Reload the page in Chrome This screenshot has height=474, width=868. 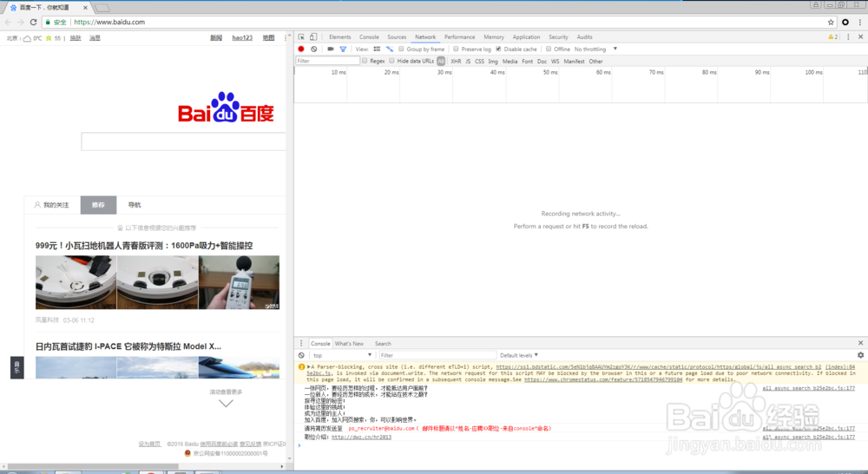pos(33,23)
